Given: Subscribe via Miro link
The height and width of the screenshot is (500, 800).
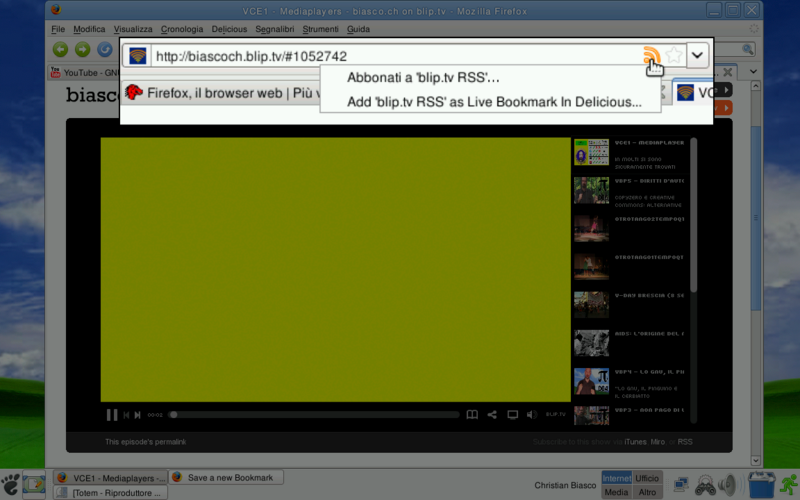Looking at the screenshot, I should 657,442.
